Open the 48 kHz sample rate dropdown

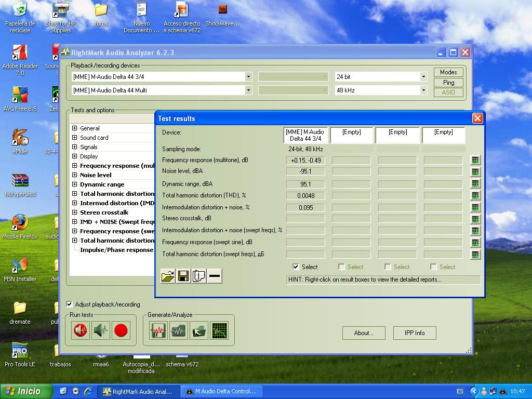click(x=424, y=89)
